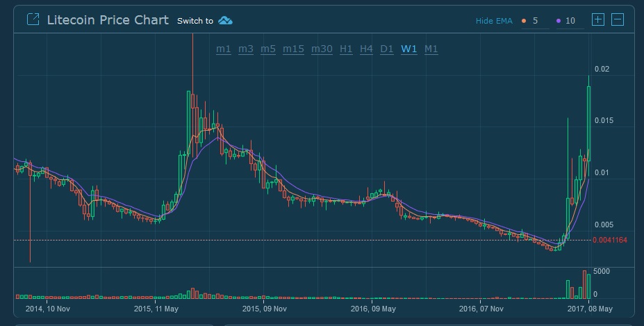Image resolution: width=644 pixels, height=326 pixels.
Task: Select the m5 timeframe
Action: 267,49
